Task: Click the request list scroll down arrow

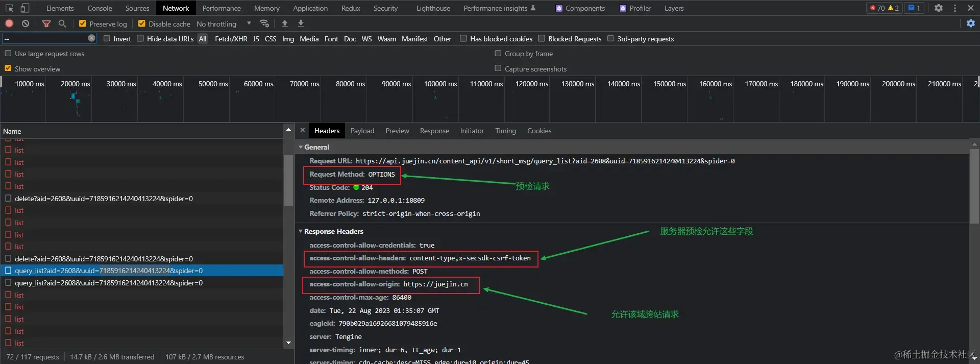Action: (288, 343)
